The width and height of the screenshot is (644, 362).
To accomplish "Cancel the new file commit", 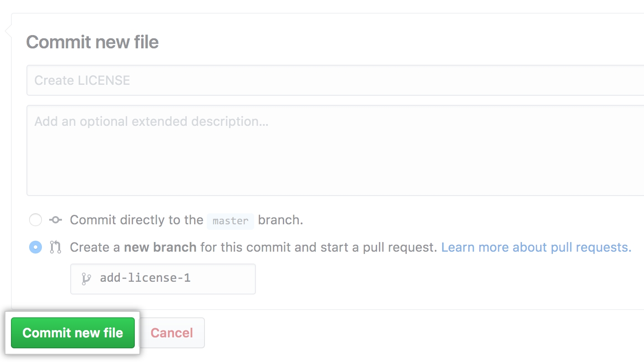I will click(172, 333).
